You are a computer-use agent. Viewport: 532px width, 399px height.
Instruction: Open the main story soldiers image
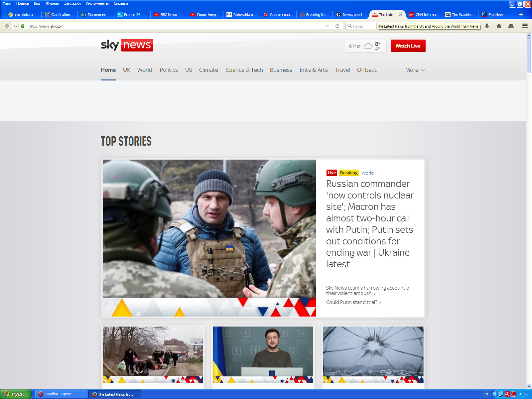click(x=209, y=238)
